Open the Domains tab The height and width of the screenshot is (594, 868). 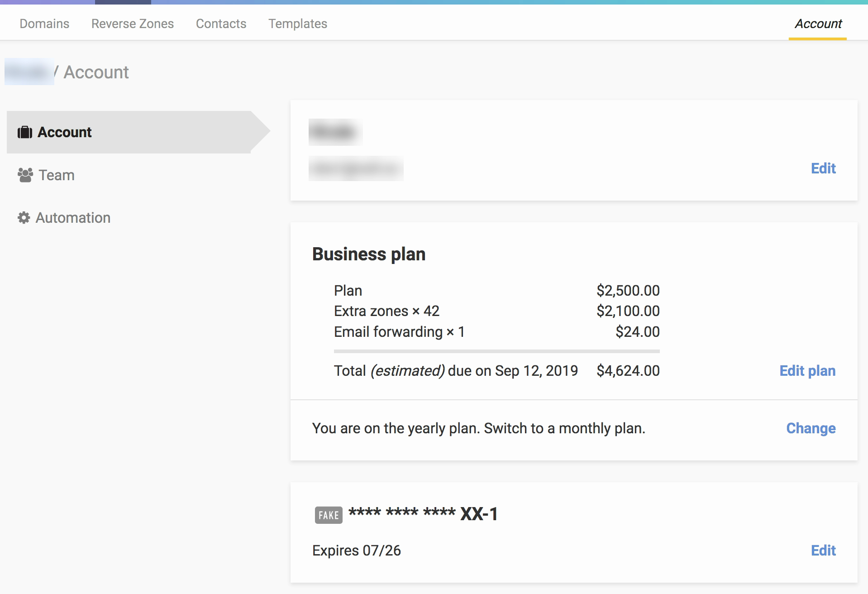[44, 24]
